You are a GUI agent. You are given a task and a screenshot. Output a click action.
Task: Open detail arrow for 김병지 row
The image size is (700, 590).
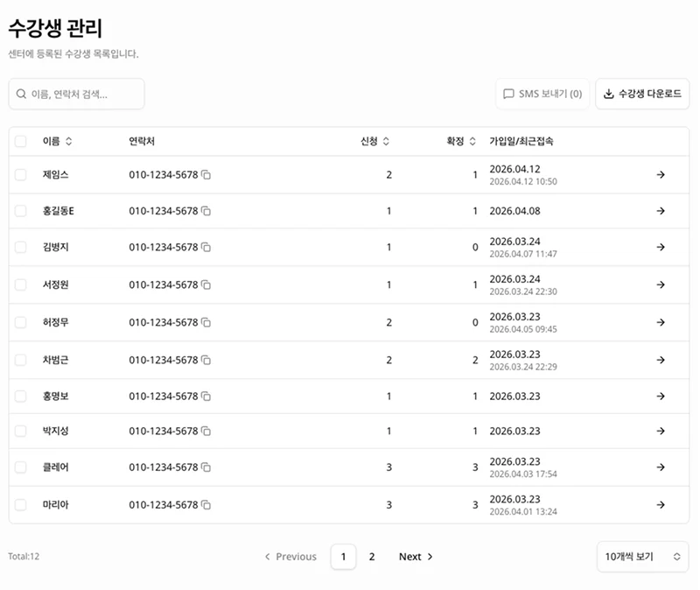point(661,247)
